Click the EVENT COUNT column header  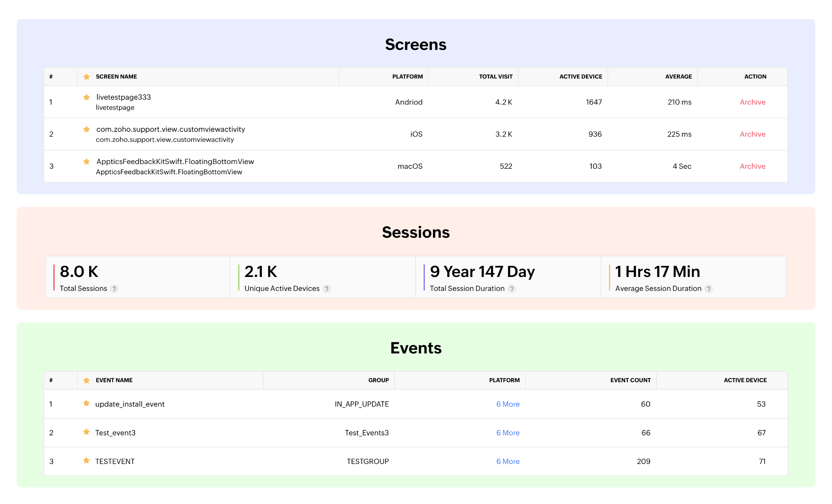coord(630,380)
